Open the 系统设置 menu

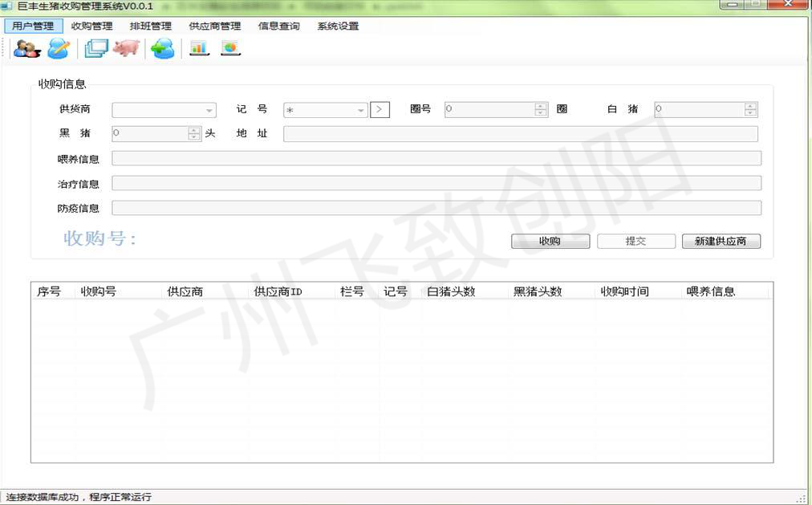pos(338,26)
